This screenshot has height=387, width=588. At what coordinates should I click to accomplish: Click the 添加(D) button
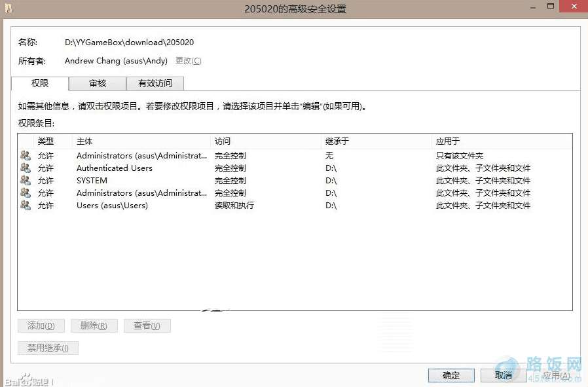click(41, 326)
